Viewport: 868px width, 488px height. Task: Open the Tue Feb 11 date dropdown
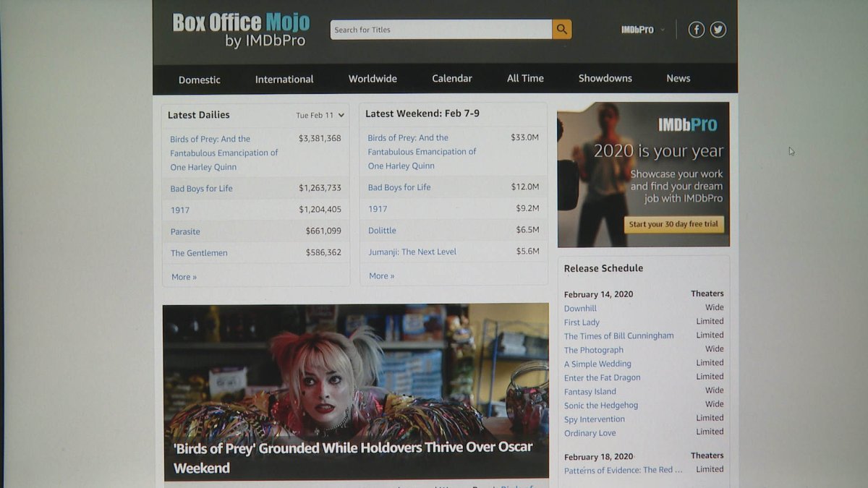(x=320, y=115)
